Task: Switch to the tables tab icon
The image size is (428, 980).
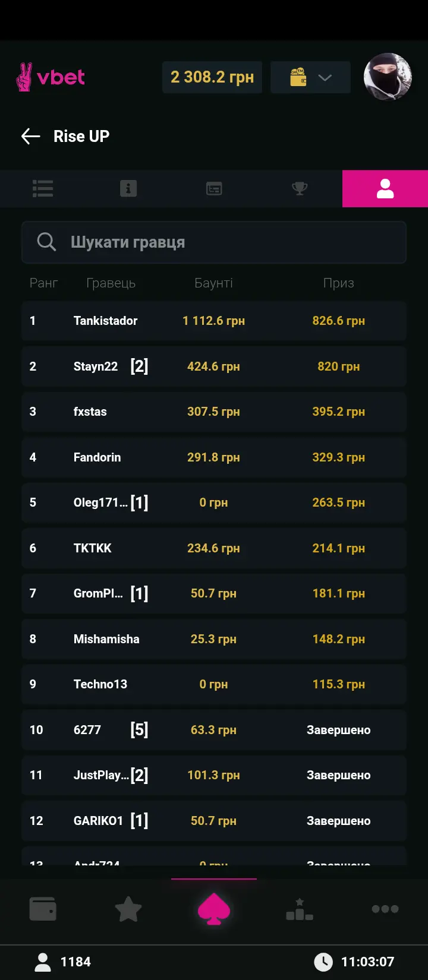Action: 214,189
